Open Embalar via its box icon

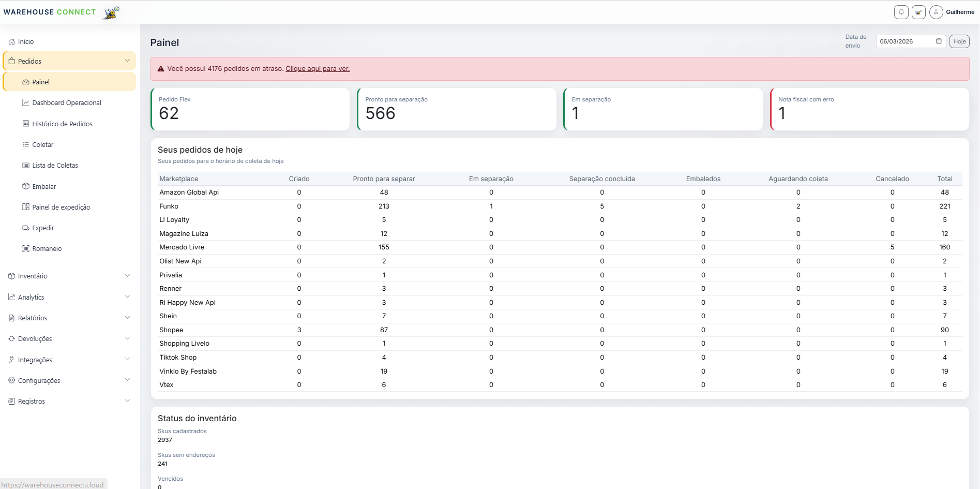pos(26,186)
